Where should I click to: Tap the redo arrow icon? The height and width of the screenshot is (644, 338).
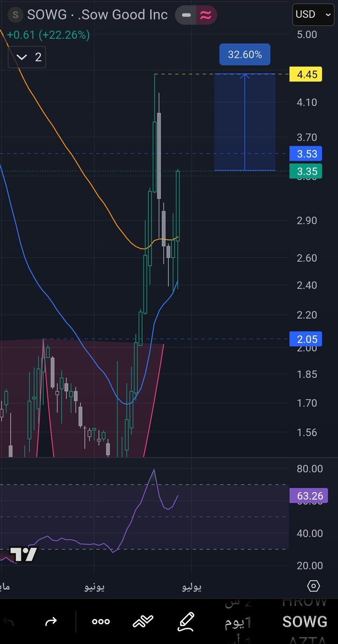click(x=51, y=621)
